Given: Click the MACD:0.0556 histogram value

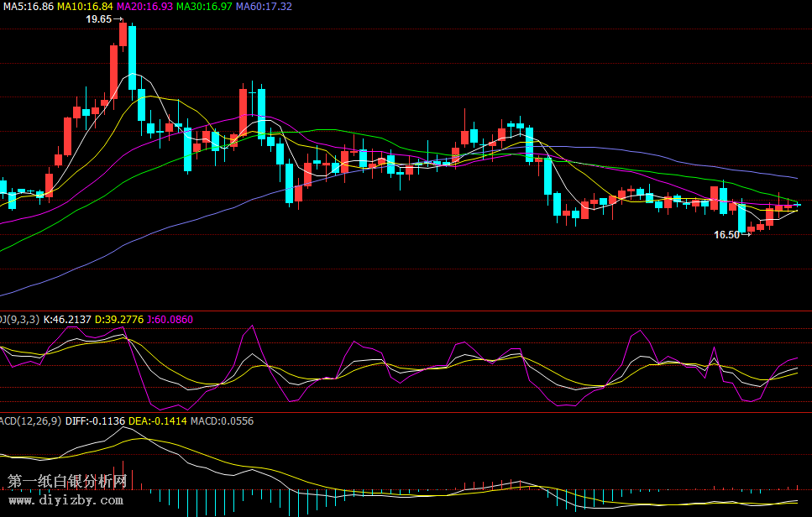Looking at the screenshot, I should (222, 421).
